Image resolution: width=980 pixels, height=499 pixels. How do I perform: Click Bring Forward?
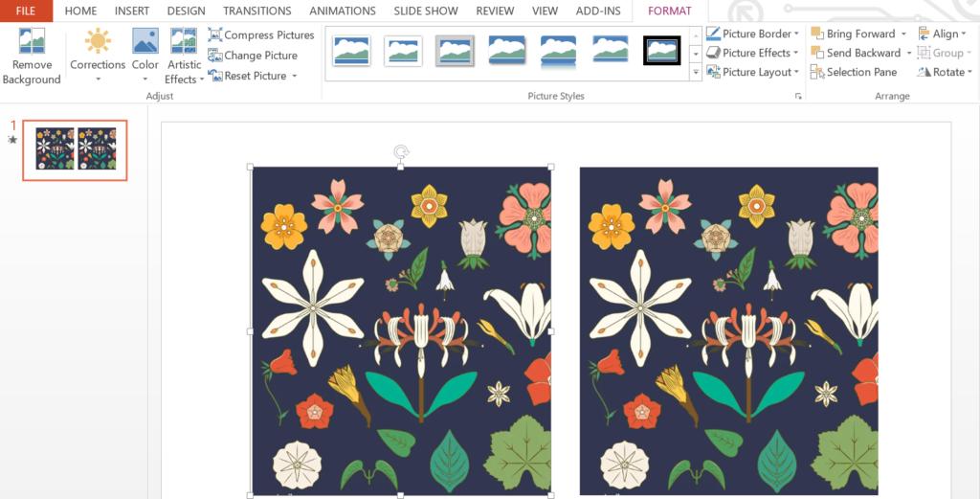point(853,34)
